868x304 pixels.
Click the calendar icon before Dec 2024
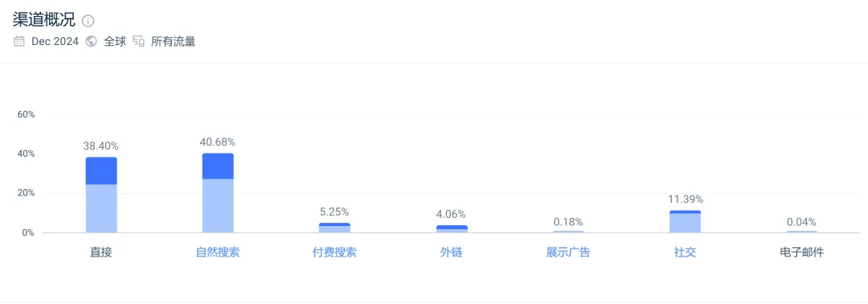pyautogui.click(x=18, y=42)
